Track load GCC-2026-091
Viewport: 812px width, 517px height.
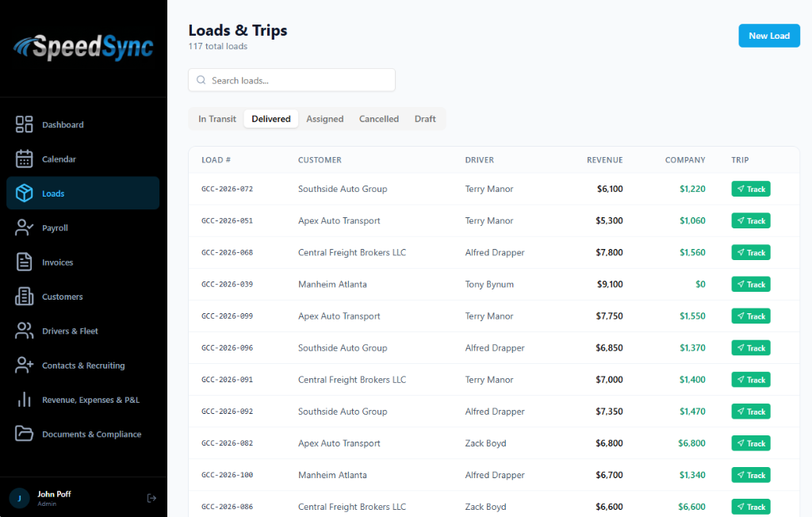coord(751,380)
